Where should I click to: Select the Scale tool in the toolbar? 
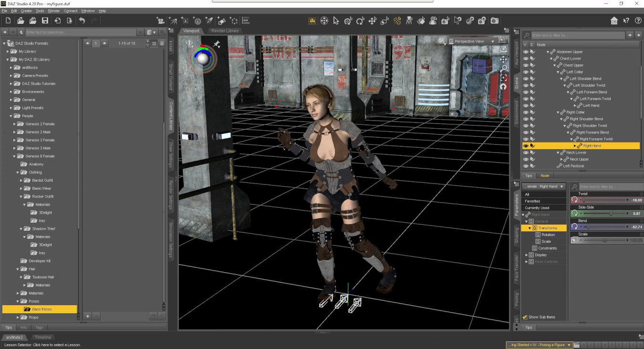(x=385, y=21)
